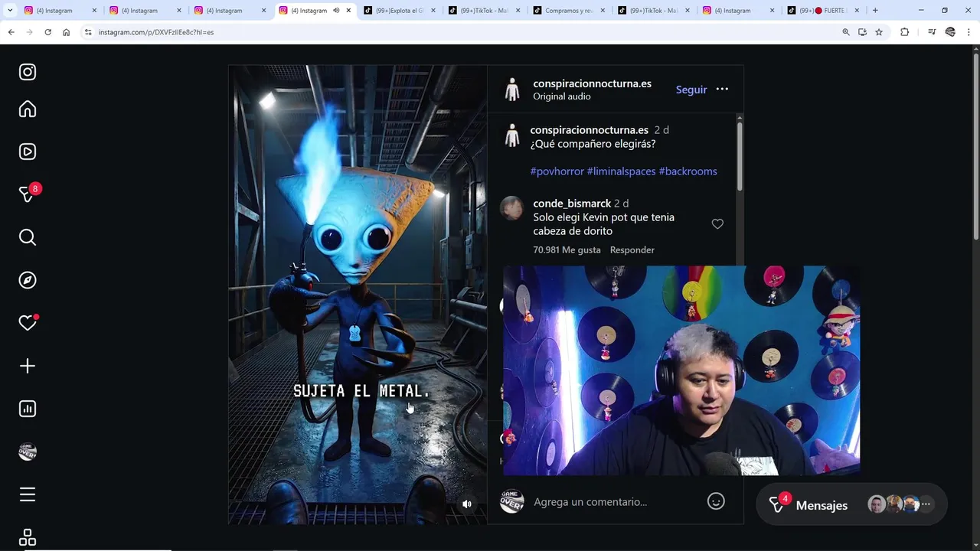The height and width of the screenshot is (551, 980).
Task: Go back in browser history
Action: tap(11, 32)
